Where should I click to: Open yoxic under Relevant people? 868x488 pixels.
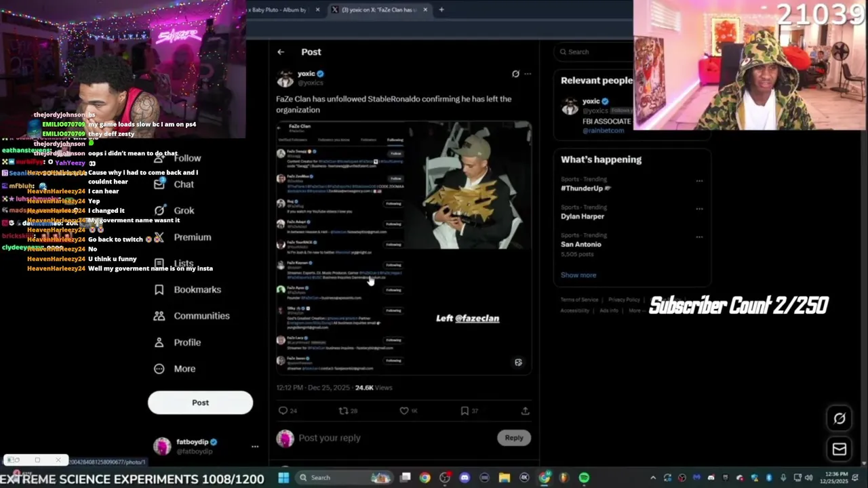[x=591, y=102]
